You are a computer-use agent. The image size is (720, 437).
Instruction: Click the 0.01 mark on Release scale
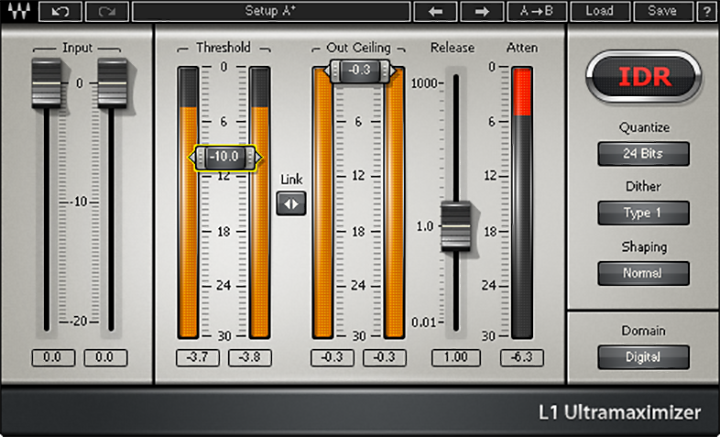point(424,322)
